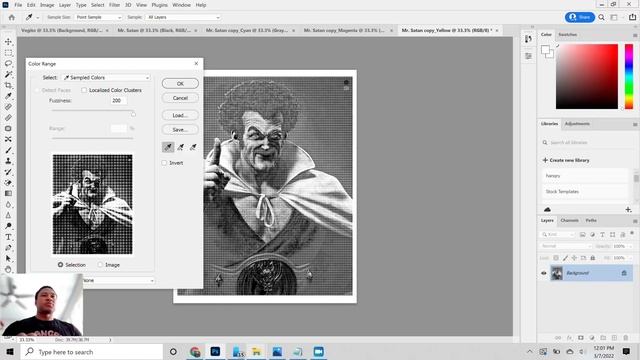Select the Gradient tool

(x=8, y=193)
